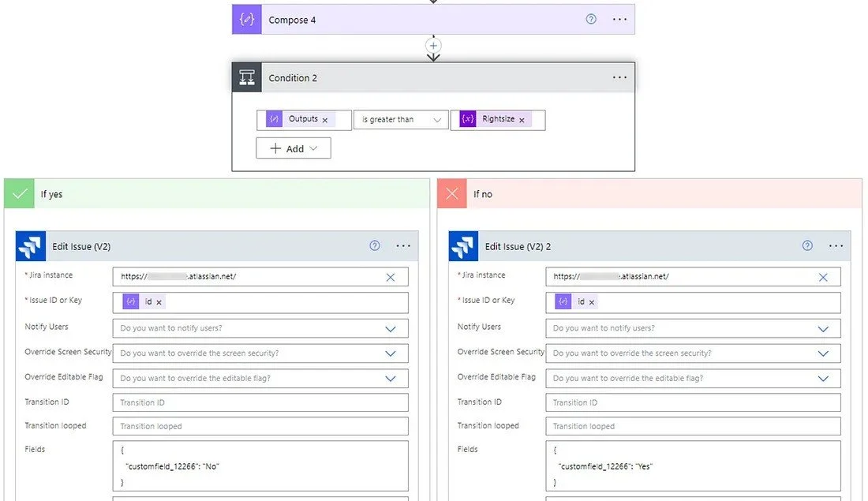Image resolution: width=868 pixels, height=501 pixels.
Task: Click the plus insert step button below Compose 4
Action: click(433, 46)
